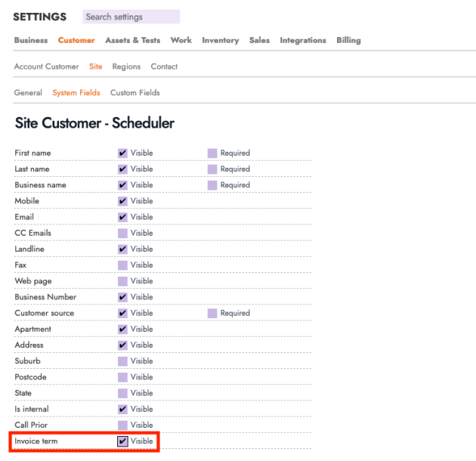Mark Customer source as Required
This screenshot has width=476, height=461.
pyautogui.click(x=212, y=313)
